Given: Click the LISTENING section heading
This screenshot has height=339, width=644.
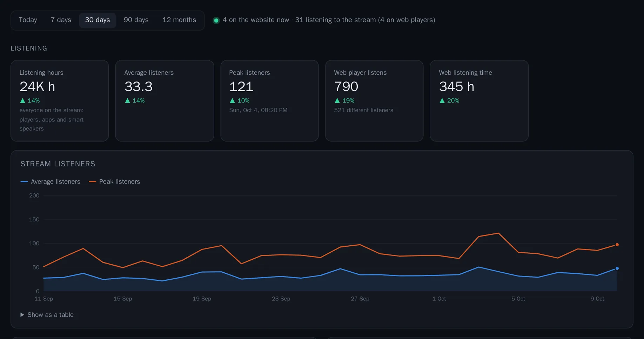Looking at the screenshot, I should pyautogui.click(x=29, y=48).
